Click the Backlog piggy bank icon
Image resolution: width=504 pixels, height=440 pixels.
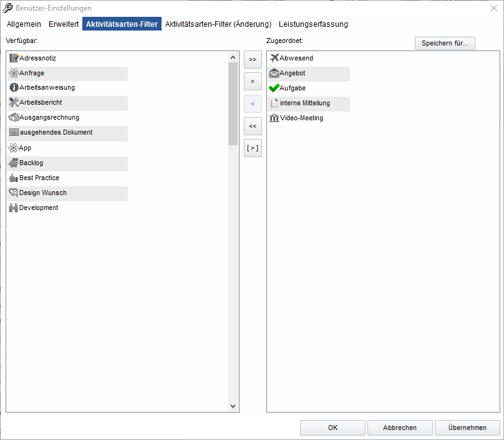[x=14, y=163]
